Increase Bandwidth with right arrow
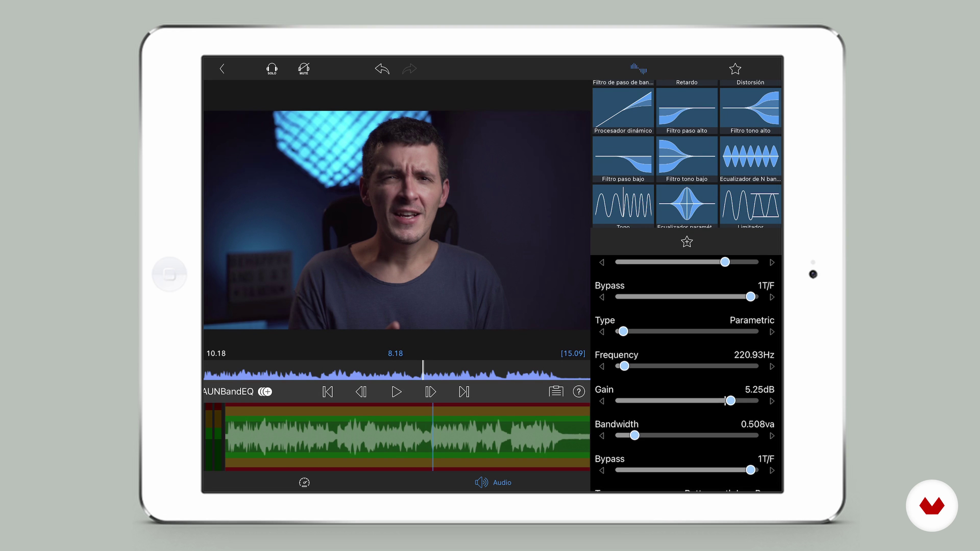Viewport: 980px width, 551px height. pyautogui.click(x=772, y=436)
